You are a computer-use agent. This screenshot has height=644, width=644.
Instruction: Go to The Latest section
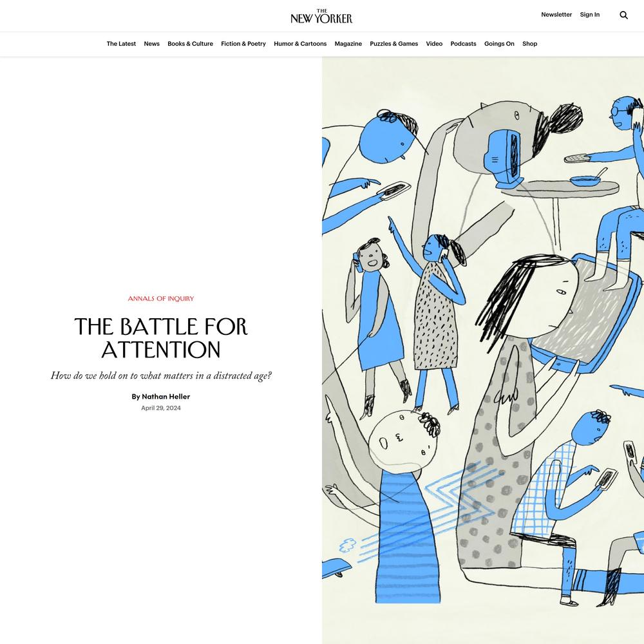tap(121, 44)
